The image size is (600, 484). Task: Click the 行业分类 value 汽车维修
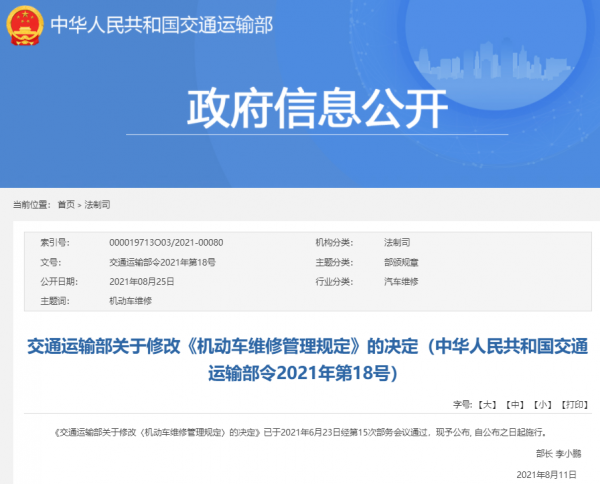400,281
